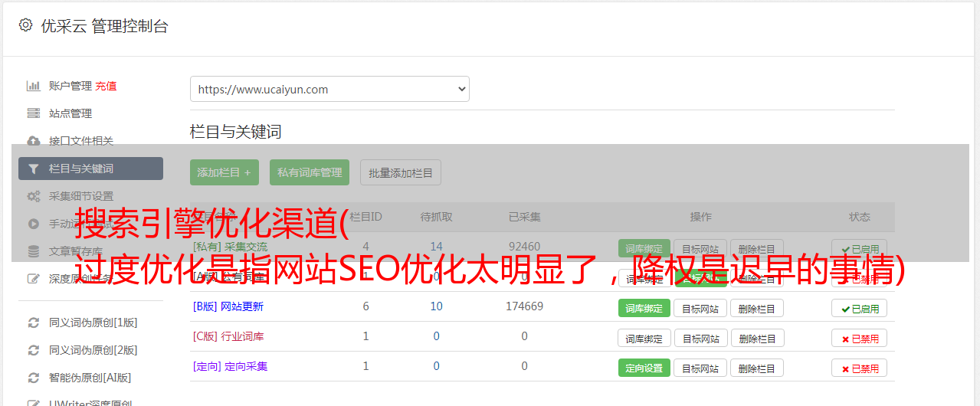The image size is (980, 406).
Task: Click the filter icon for 栏目与关键词
Action: point(34,169)
